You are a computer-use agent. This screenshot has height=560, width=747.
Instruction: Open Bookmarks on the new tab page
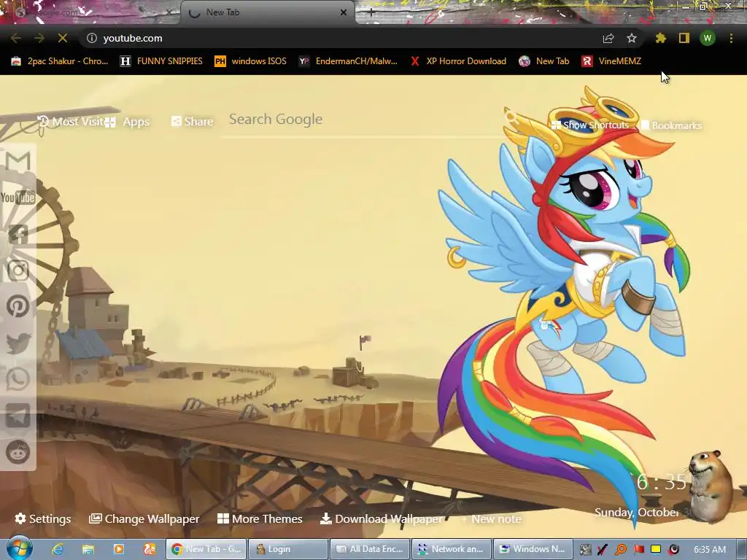671,125
